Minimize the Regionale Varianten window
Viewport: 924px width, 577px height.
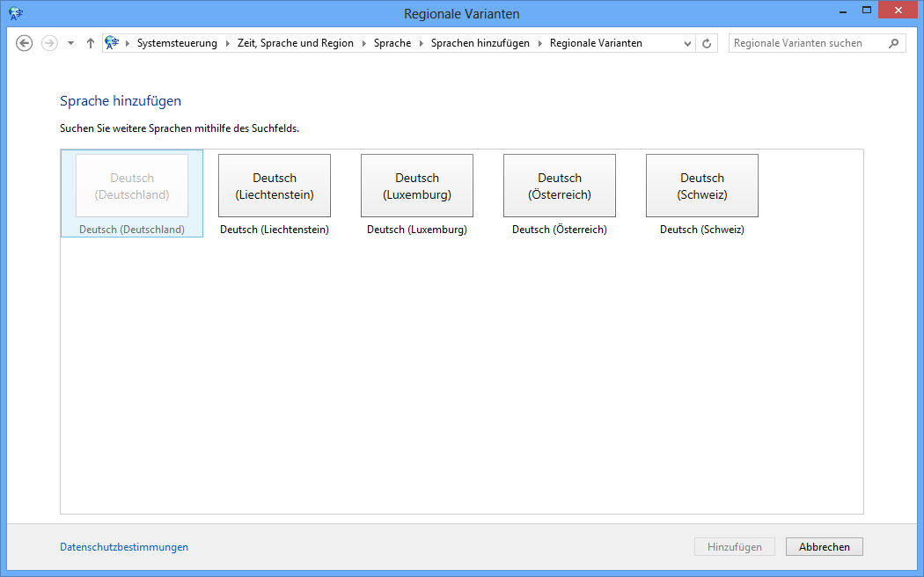pyautogui.click(x=843, y=11)
